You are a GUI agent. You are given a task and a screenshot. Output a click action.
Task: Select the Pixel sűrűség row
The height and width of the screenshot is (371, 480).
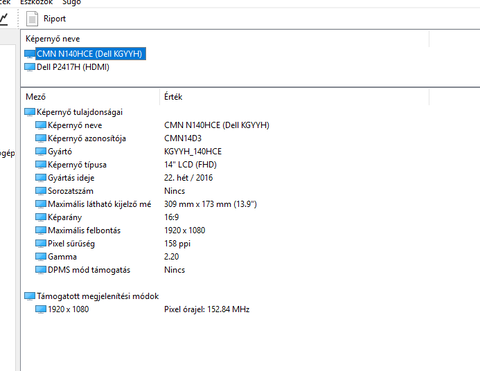[x=71, y=244]
